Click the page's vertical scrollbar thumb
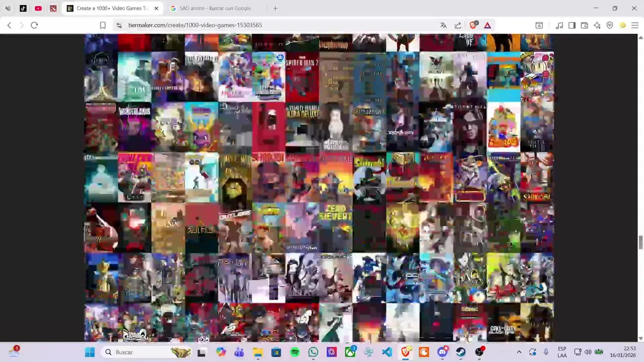644x362 pixels. point(640,242)
